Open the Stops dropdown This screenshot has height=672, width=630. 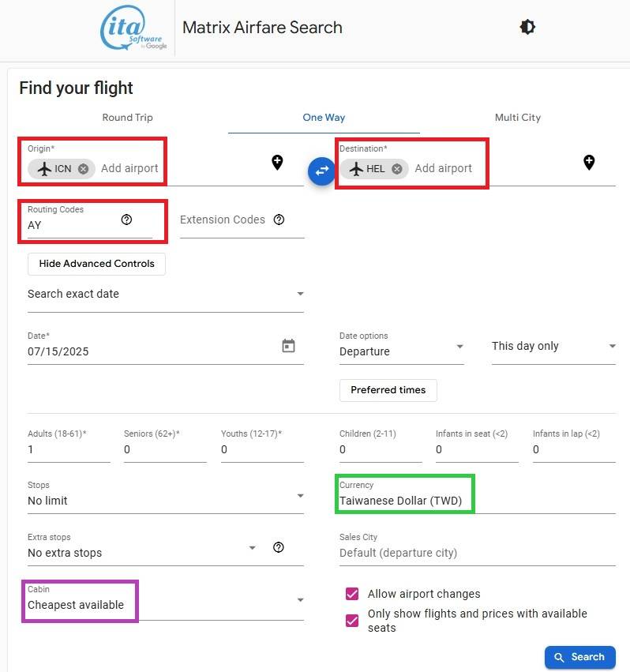pyautogui.click(x=300, y=496)
